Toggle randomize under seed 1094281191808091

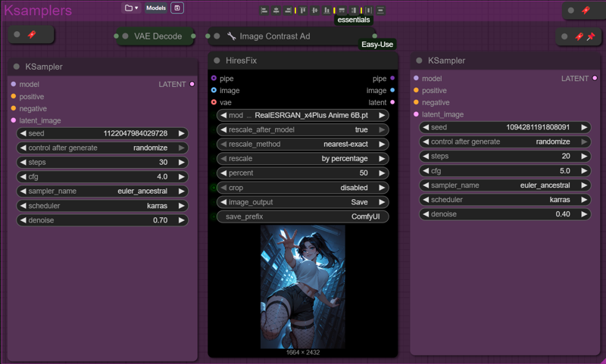click(504, 142)
